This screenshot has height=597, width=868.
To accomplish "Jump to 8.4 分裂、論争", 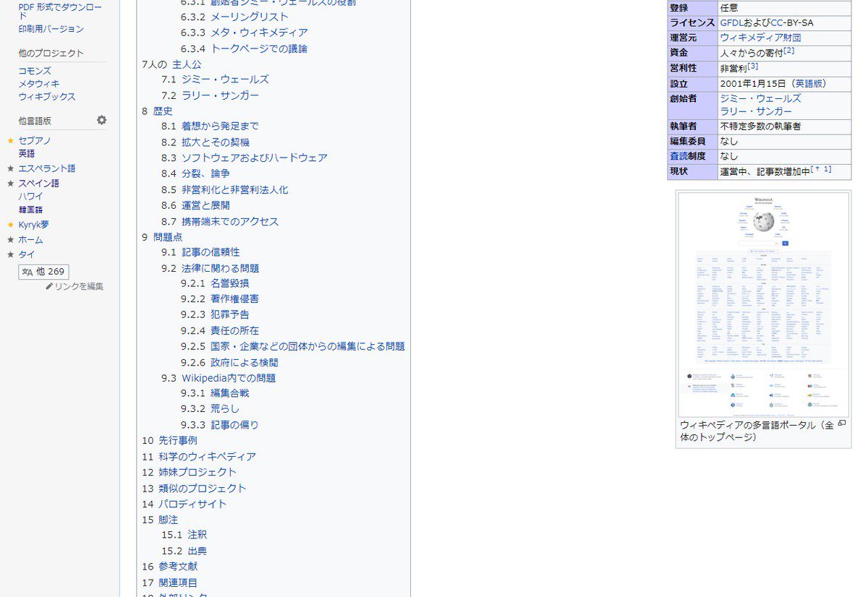I will [x=196, y=173].
